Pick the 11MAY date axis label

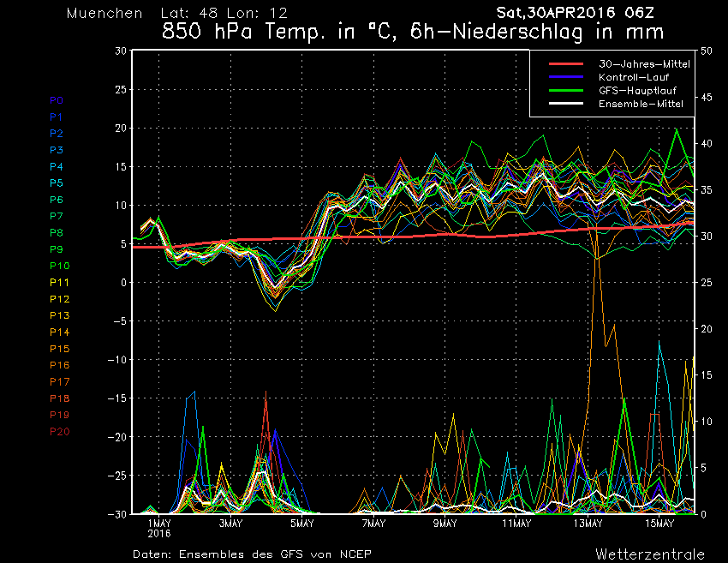(516, 524)
